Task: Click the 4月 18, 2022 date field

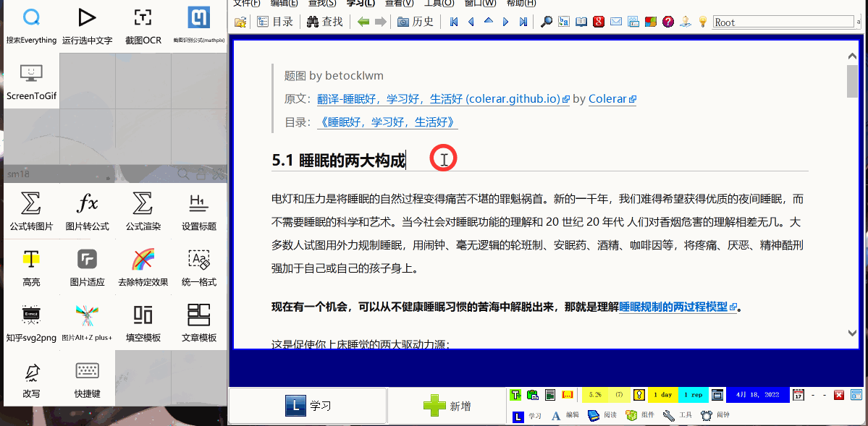Action: 757,395
